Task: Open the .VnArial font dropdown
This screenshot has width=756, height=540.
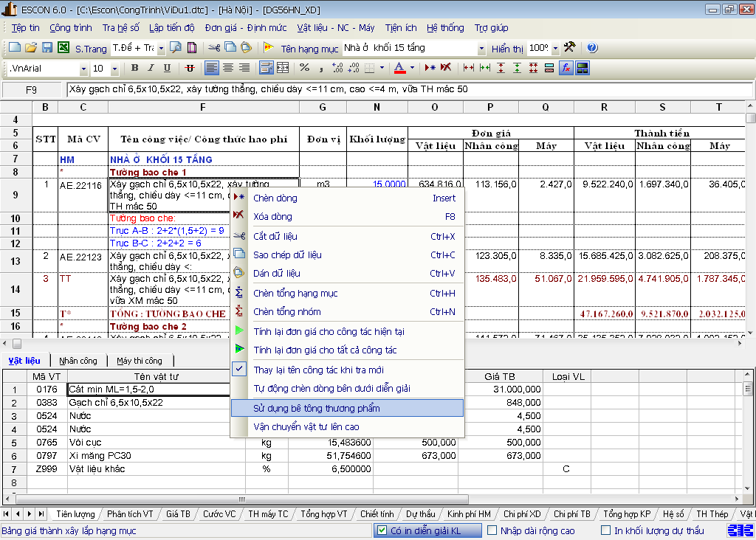Action: pos(83,69)
